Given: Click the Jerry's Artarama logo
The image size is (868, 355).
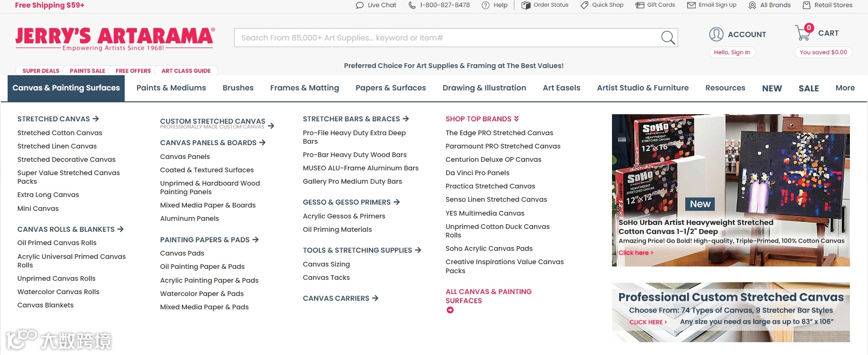Looking at the screenshot, I should 115,39.
